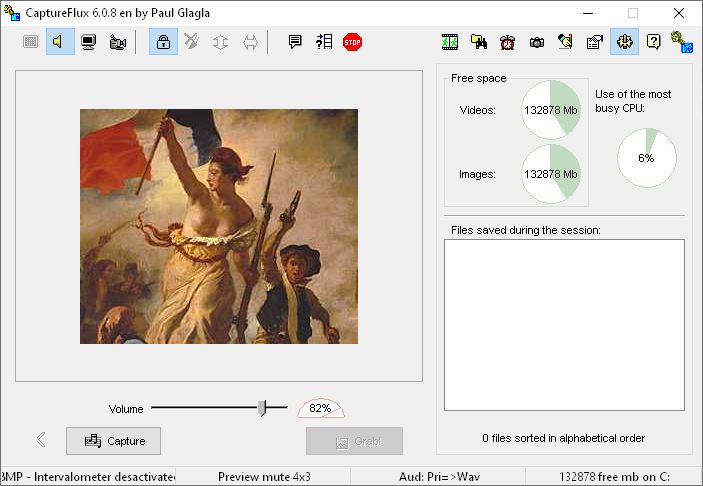This screenshot has height=486, width=703.
Task: Click the computer monitor toolbar icon
Action: pyautogui.click(x=89, y=42)
